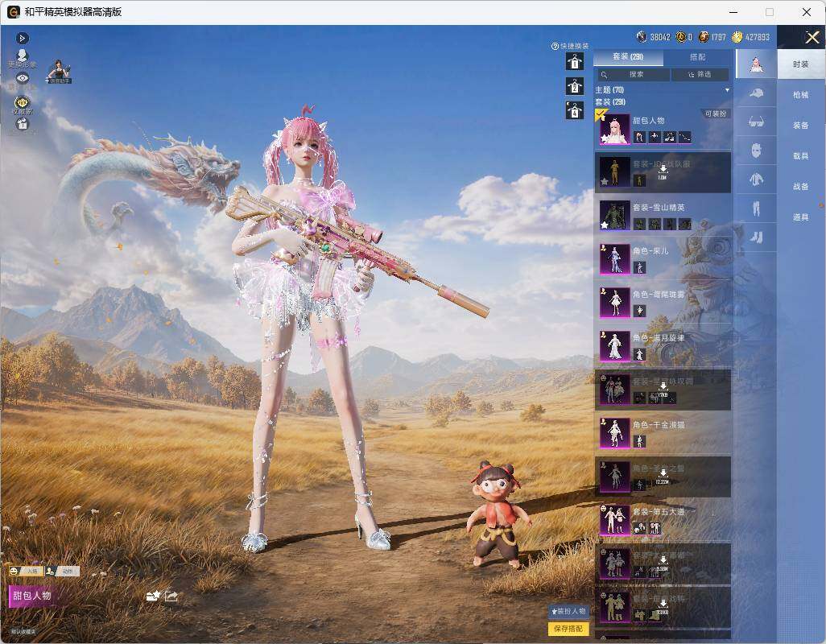The height and width of the screenshot is (644, 826).
Task: Open the 战备 side tab
Action: click(x=801, y=187)
